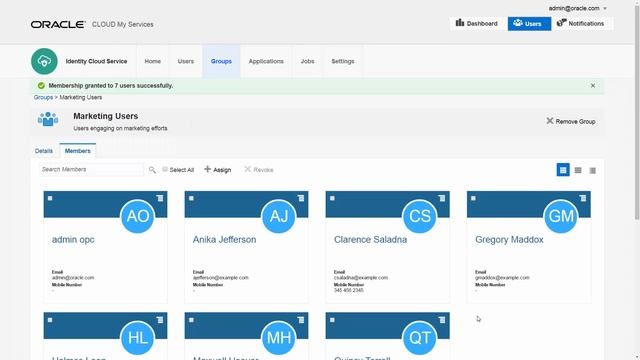Viewport: 640px width, 360px height.
Task: Switch to compact table view icon
Action: click(x=593, y=171)
